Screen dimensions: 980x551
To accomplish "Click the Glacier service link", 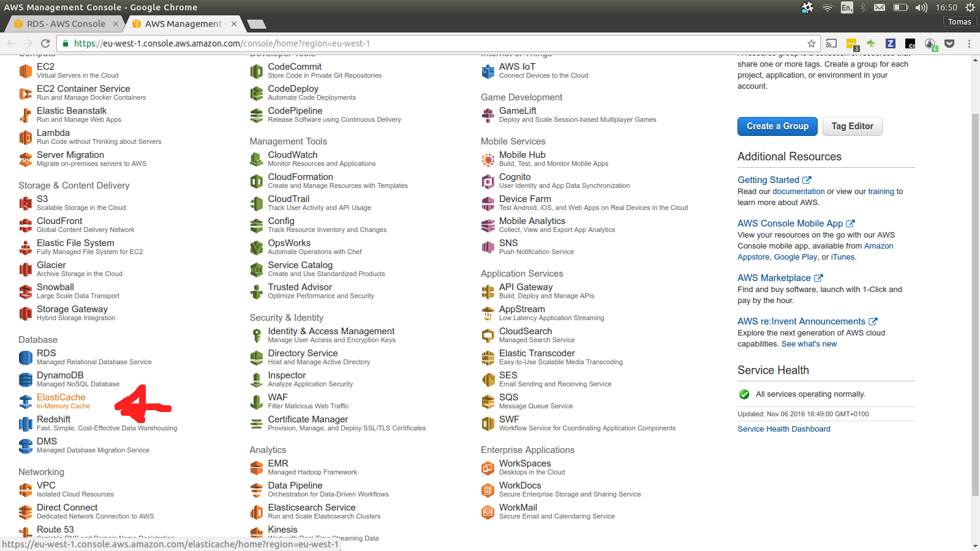I will (51, 265).
